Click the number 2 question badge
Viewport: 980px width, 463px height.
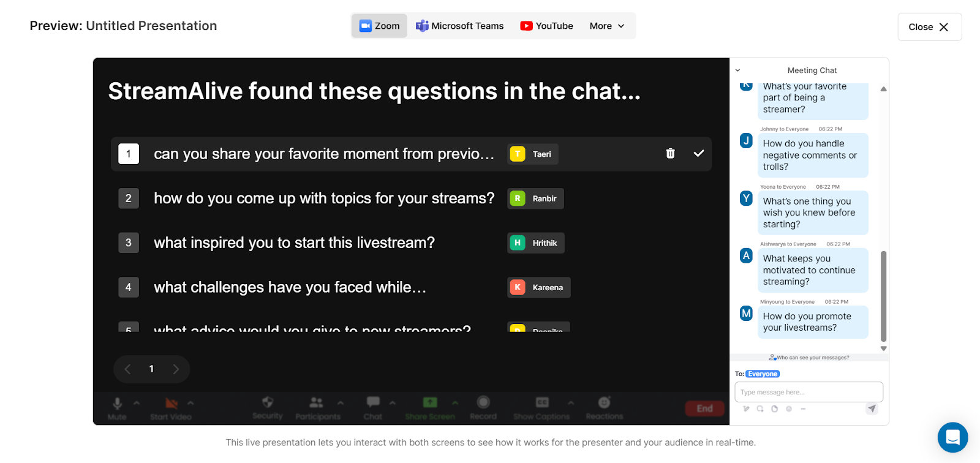pos(129,198)
